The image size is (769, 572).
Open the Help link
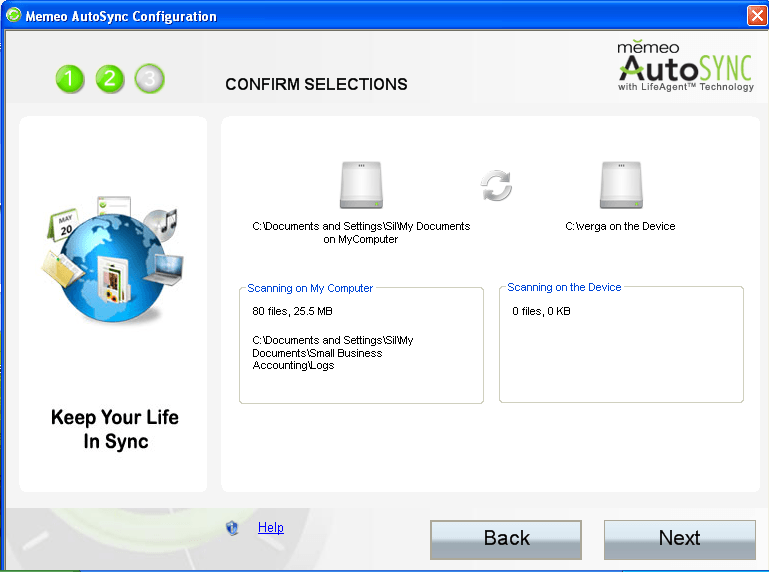[x=271, y=527]
